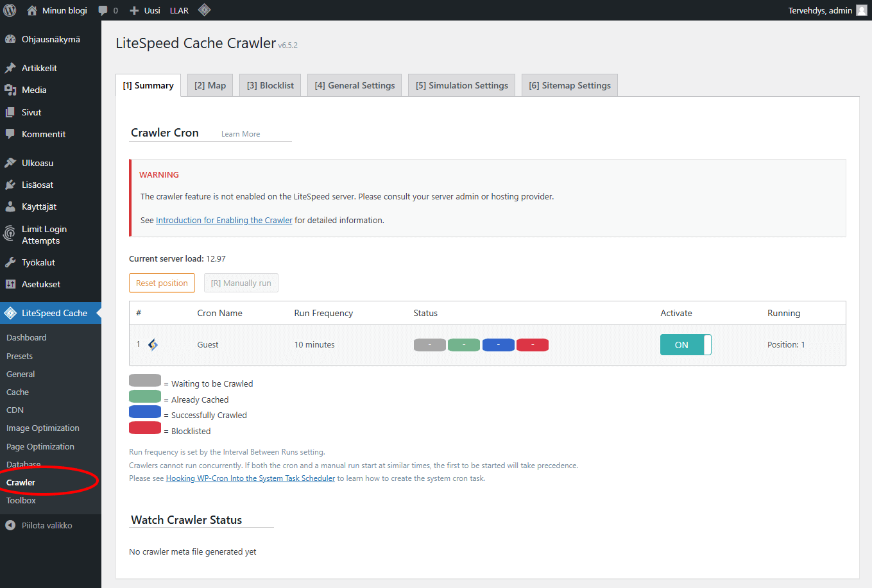The height and width of the screenshot is (588, 872).
Task: Click the Asetukset settings icon
Action: pos(10,284)
